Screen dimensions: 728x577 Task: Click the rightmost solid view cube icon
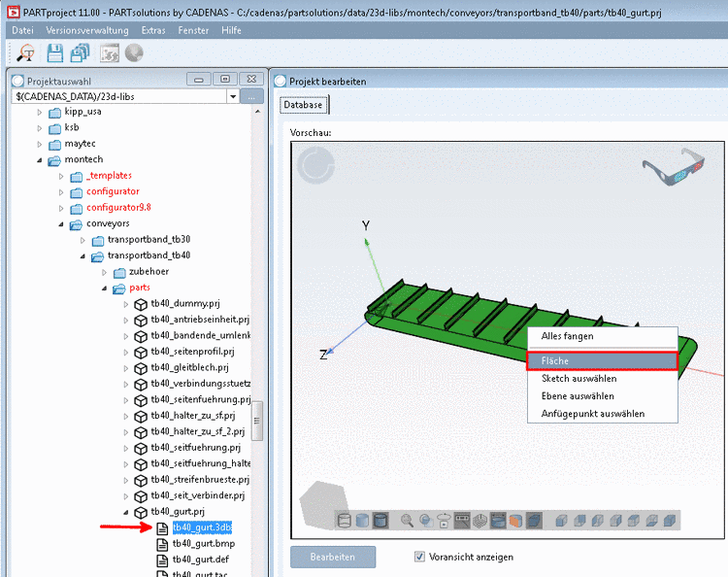[670, 521]
